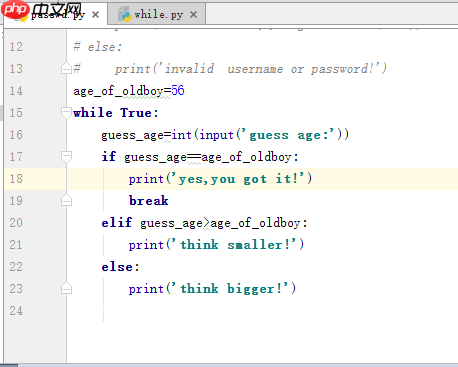
Task: Click the '# else:' comment on line 12
Action: click(98, 47)
